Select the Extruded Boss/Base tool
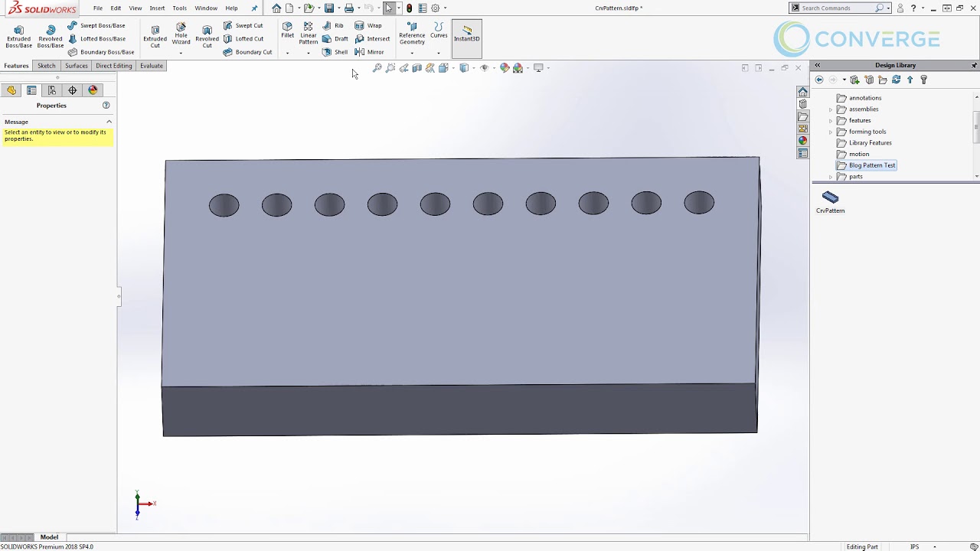 tap(18, 37)
